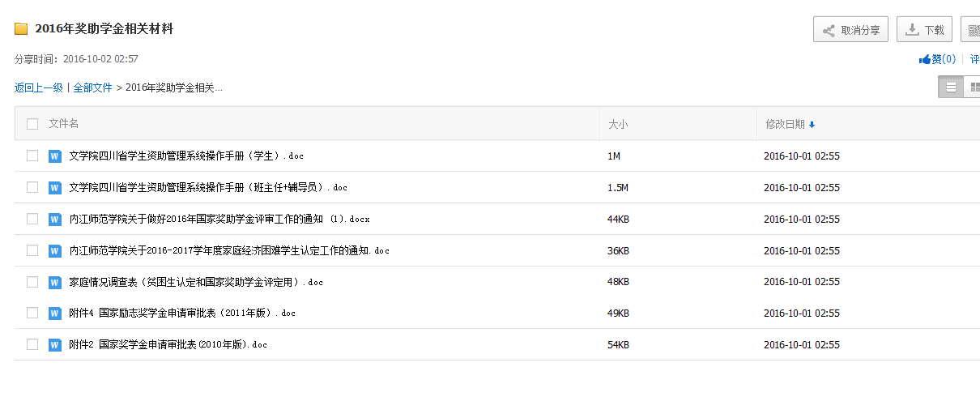Sort list by 文件名 column header

(64, 124)
